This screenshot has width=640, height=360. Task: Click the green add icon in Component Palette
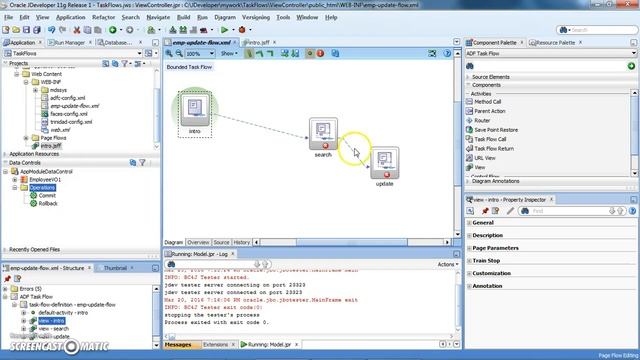(631, 66)
